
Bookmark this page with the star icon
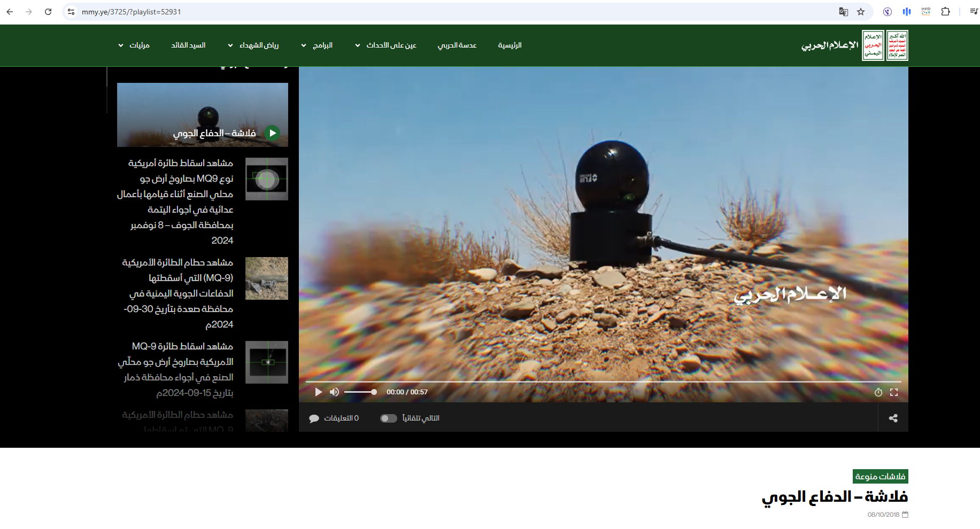click(x=861, y=12)
